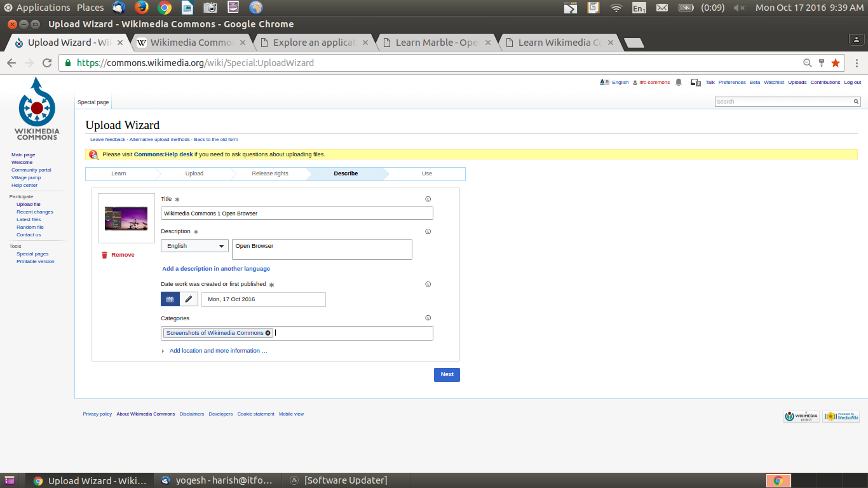Close the Upload Wizard tab
Image resolution: width=868 pixels, height=488 pixels.
click(119, 43)
